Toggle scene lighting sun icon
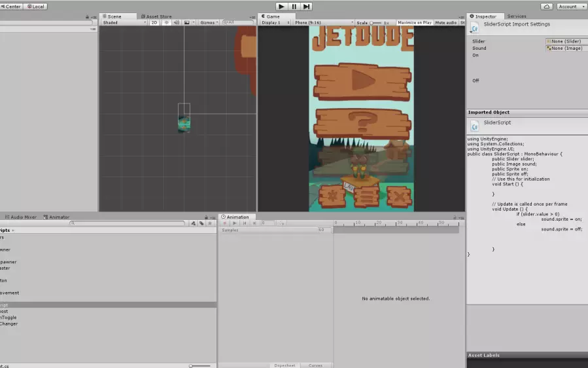 click(166, 22)
